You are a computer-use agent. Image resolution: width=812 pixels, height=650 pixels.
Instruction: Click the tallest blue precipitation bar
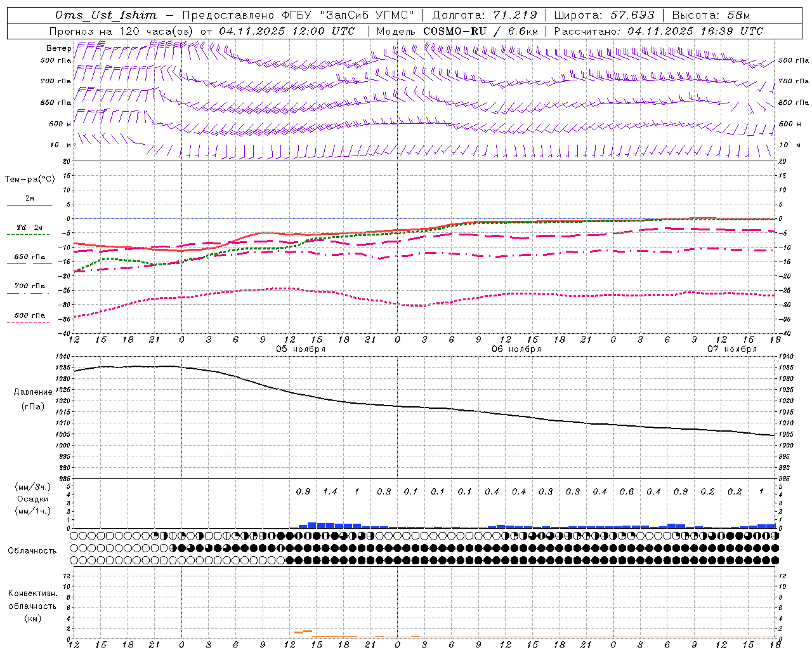click(312, 525)
